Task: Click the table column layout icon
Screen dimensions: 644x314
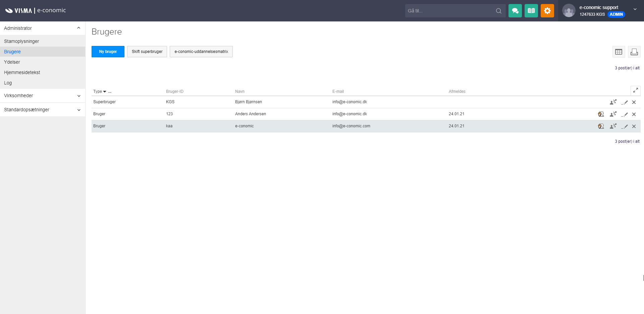Action: (x=619, y=52)
